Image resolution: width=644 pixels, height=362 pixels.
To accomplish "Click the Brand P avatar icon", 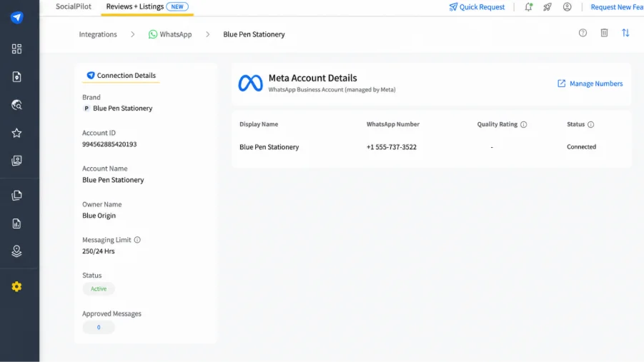I will coord(86,109).
